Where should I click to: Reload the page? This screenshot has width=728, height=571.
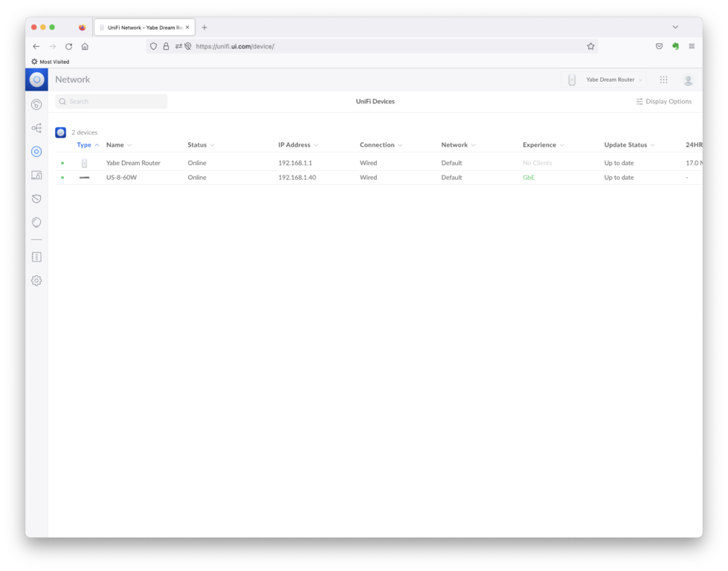[68, 46]
